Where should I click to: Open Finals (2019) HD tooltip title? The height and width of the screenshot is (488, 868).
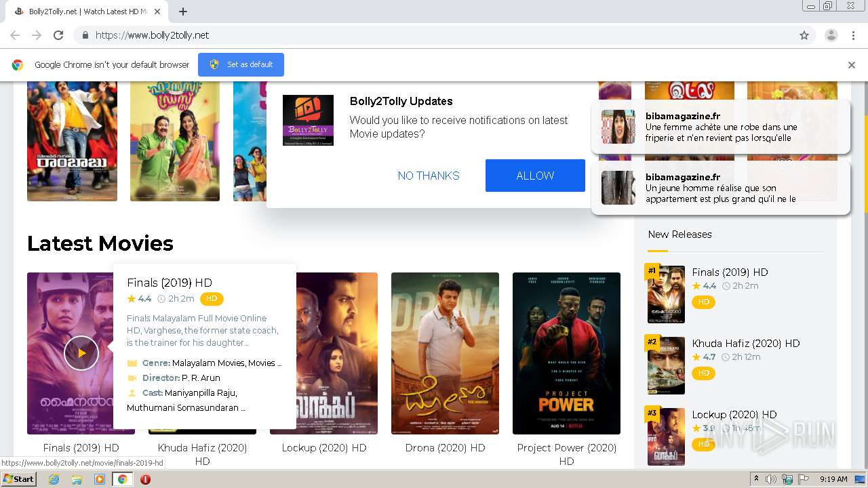click(170, 283)
